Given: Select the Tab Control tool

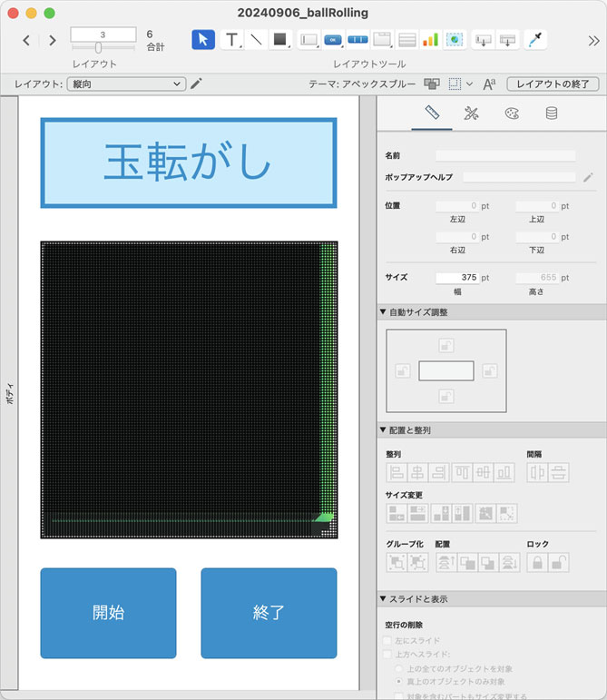Looking at the screenshot, I should [x=382, y=40].
